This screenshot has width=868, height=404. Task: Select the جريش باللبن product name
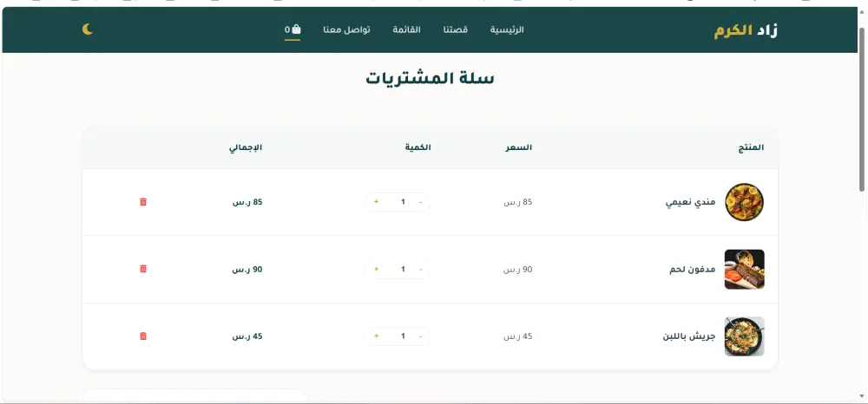[x=689, y=336]
